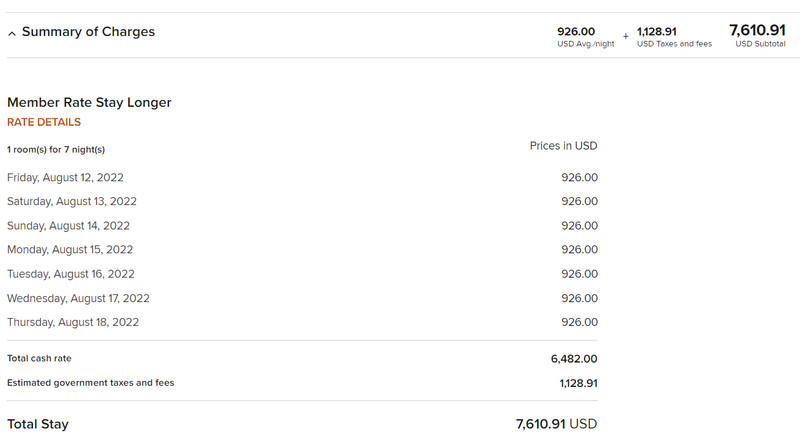The height and width of the screenshot is (448, 800).
Task: Select the Tuesday, August 16, 2022 row
Action: point(302,274)
